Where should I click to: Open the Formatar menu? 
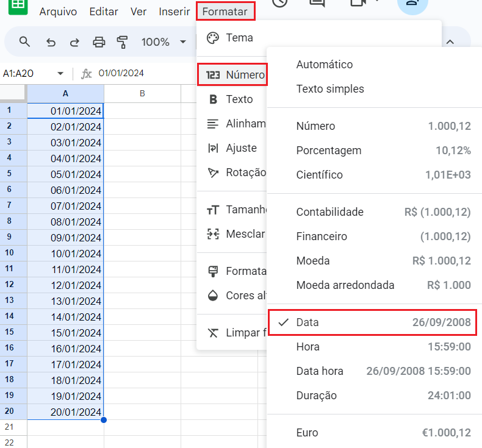click(225, 12)
